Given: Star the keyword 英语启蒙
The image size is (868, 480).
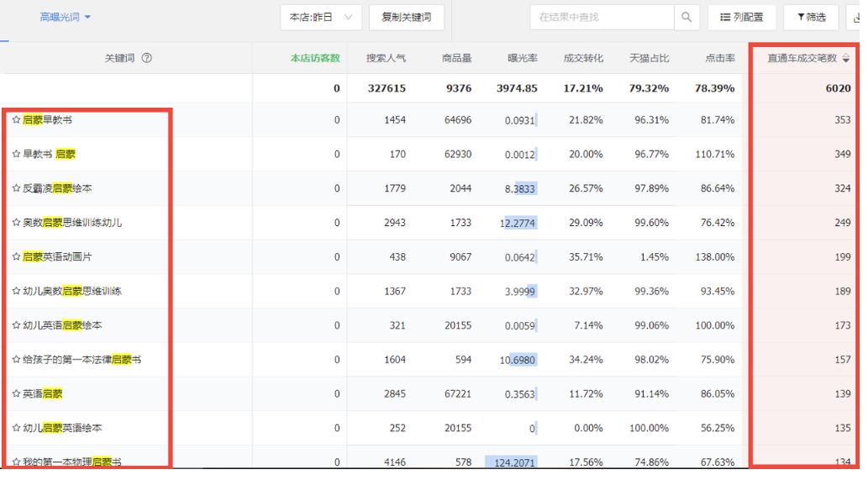Looking at the screenshot, I should [16, 393].
